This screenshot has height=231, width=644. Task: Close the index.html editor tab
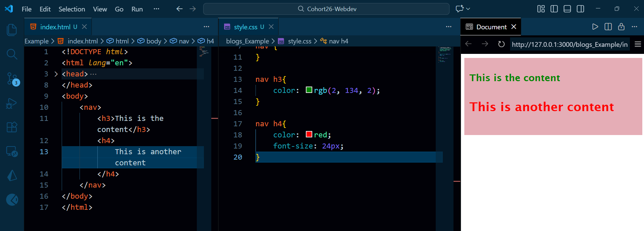[84, 27]
